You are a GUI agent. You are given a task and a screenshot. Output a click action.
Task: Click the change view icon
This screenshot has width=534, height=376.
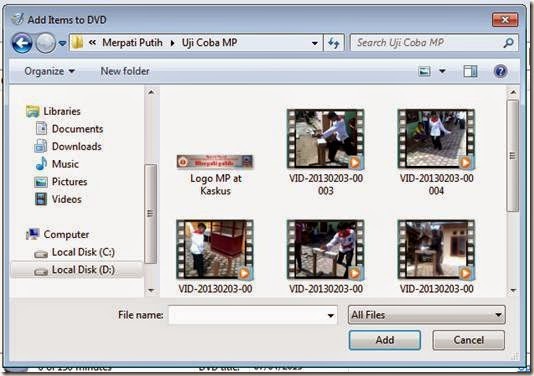(x=424, y=71)
